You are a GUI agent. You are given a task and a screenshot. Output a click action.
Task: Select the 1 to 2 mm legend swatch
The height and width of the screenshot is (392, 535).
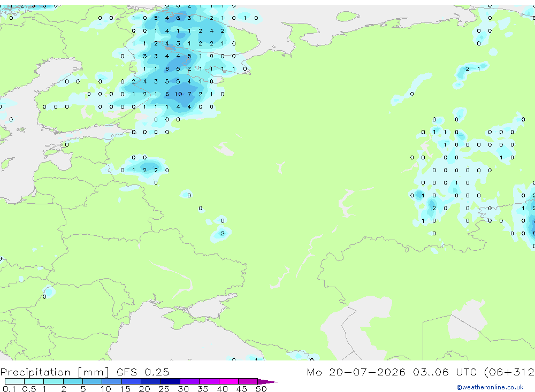[x=53, y=381]
